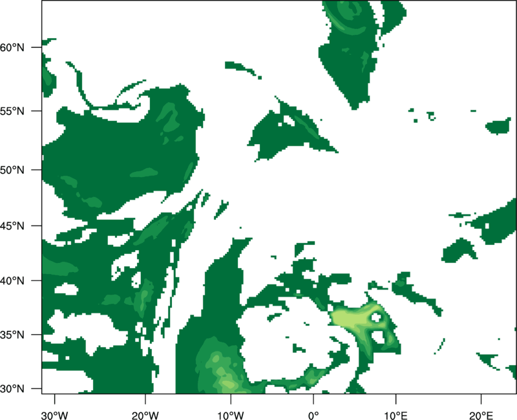This screenshot has width=517, height=420.
Task: Click the 20°E longitude label
Action: point(481,415)
